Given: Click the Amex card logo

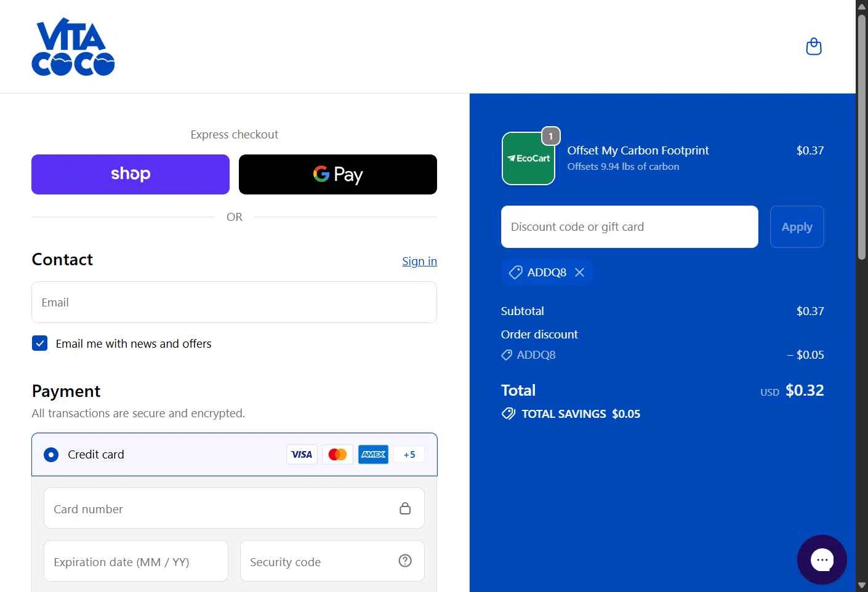Looking at the screenshot, I should [x=373, y=454].
